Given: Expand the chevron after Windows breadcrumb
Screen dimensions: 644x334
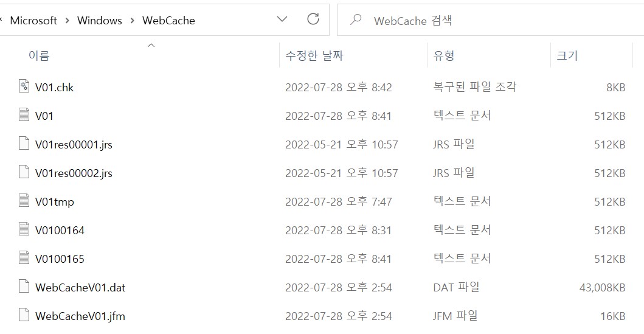Looking at the screenshot, I should tap(132, 21).
